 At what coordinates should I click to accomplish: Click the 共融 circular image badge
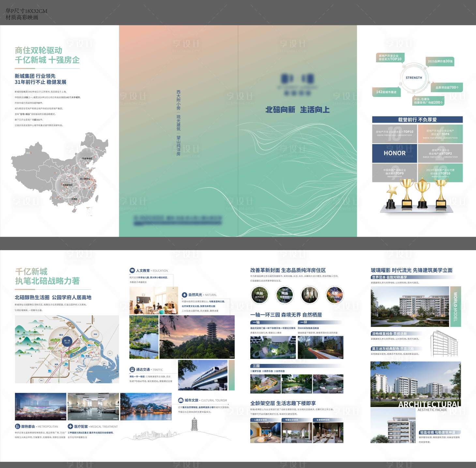(260, 295)
